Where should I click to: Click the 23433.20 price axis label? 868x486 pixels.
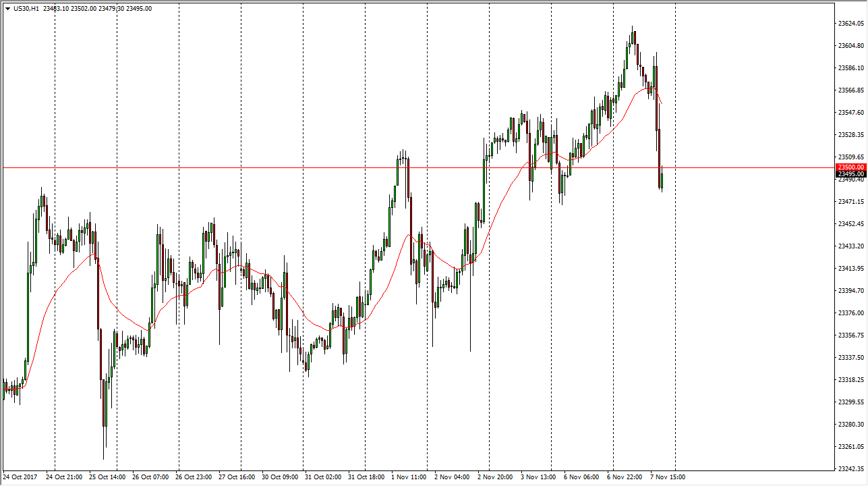point(850,246)
